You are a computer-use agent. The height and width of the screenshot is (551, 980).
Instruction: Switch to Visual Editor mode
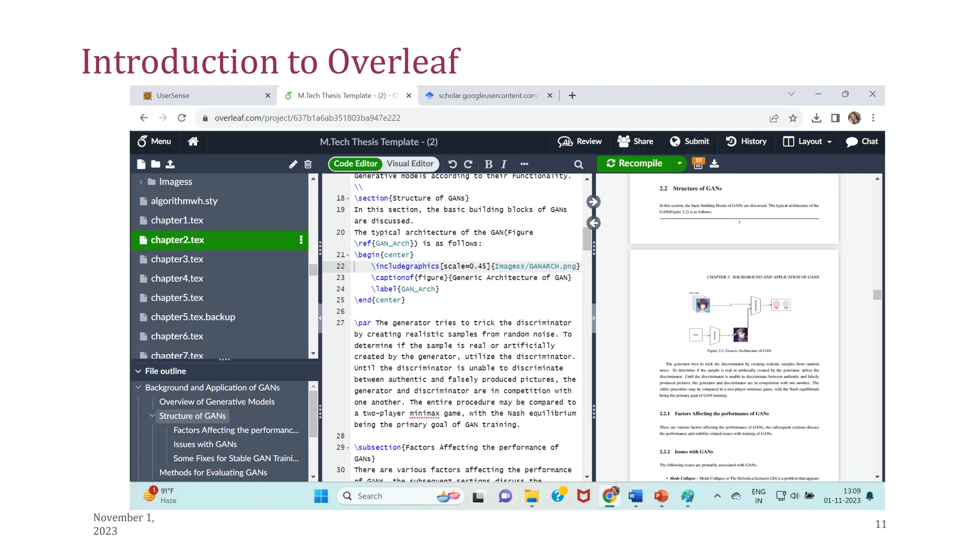(410, 164)
